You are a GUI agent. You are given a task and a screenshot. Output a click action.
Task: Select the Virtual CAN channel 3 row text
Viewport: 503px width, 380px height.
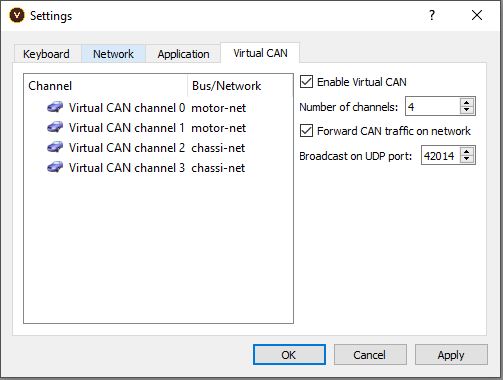click(127, 168)
